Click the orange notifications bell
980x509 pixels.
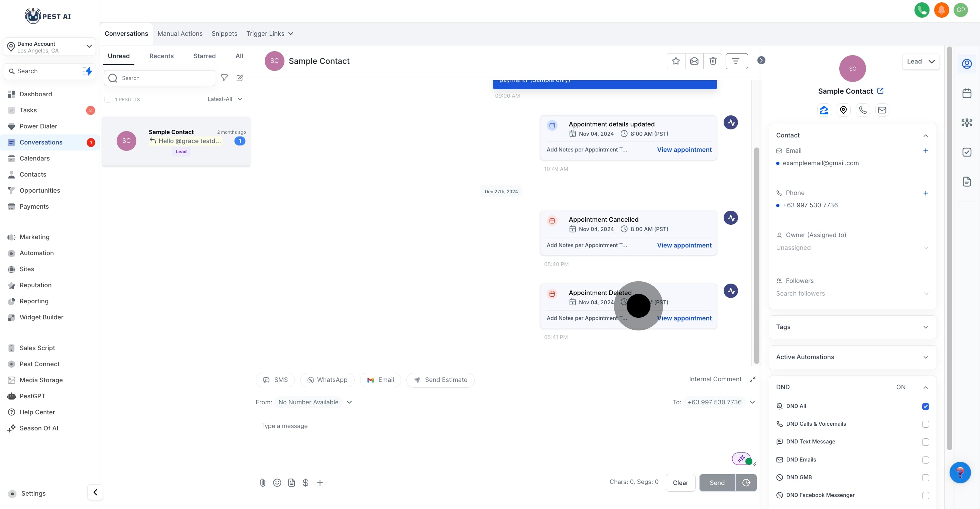941,10
